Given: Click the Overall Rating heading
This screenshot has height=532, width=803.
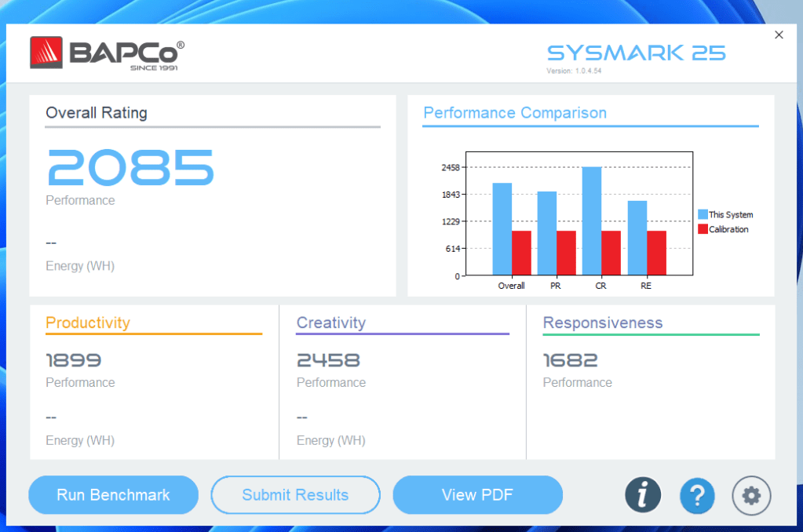Looking at the screenshot, I should pyautogui.click(x=97, y=113).
